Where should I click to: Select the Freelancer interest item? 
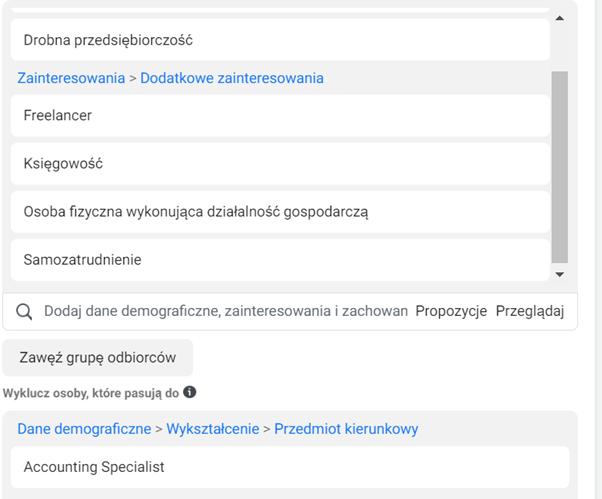point(280,116)
